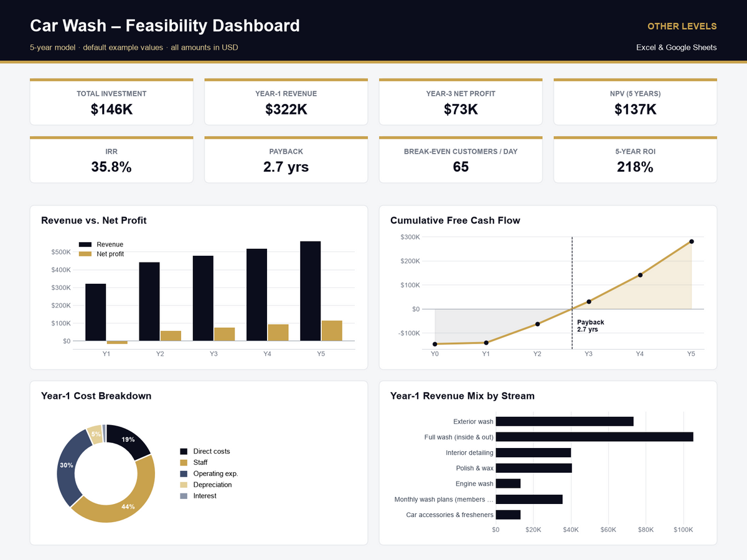Click the Y4 Revenue bar

click(x=256, y=295)
